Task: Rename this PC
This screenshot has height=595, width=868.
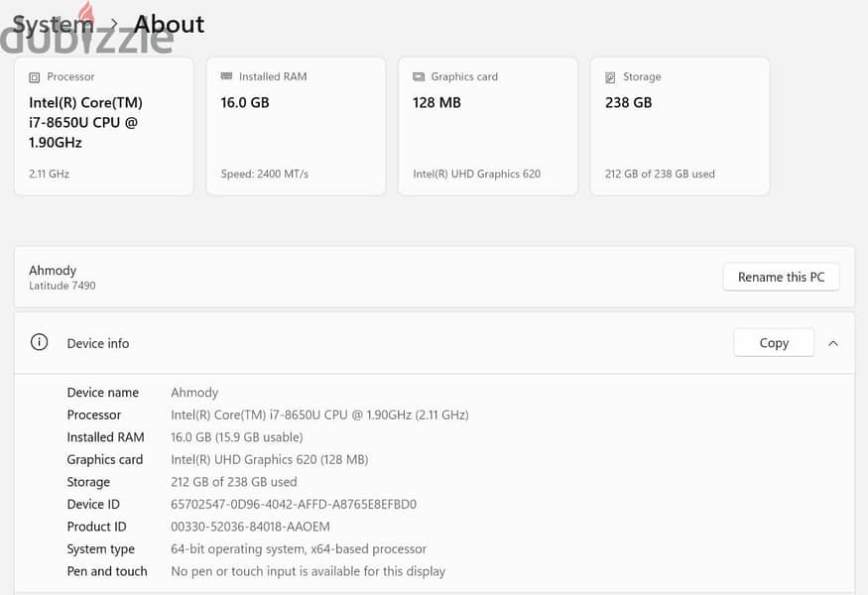Action: [781, 277]
